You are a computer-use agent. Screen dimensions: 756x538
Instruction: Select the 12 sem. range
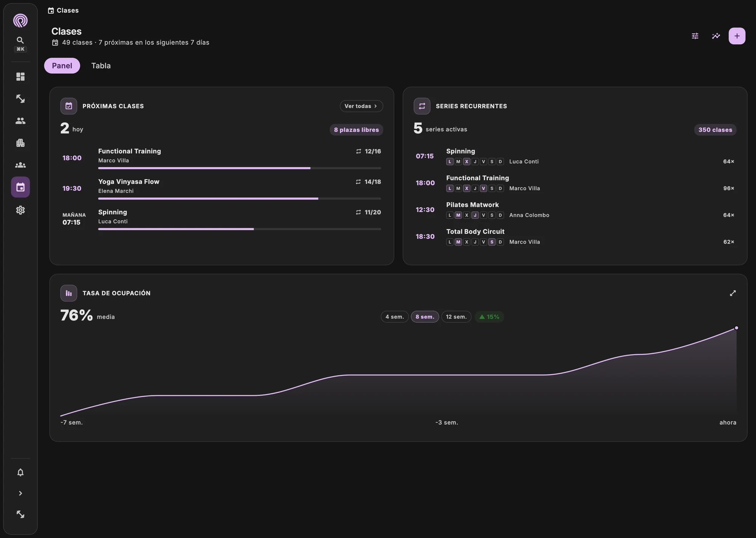[456, 317]
